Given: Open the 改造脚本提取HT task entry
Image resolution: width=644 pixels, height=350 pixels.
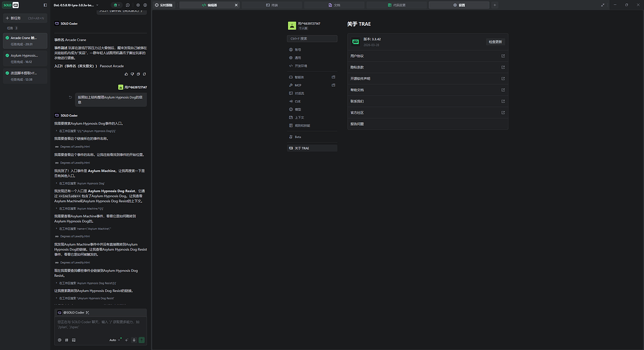Looking at the screenshot, I should point(25,76).
